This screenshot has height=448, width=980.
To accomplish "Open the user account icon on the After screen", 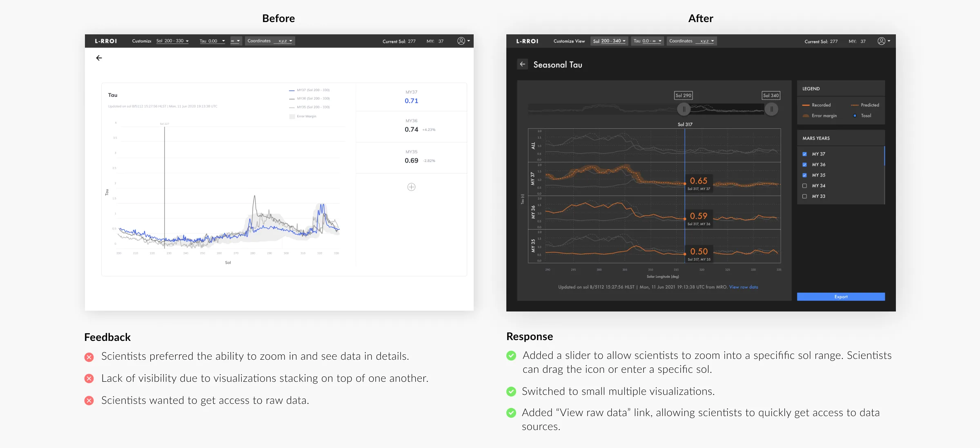I will tap(882, 41).
